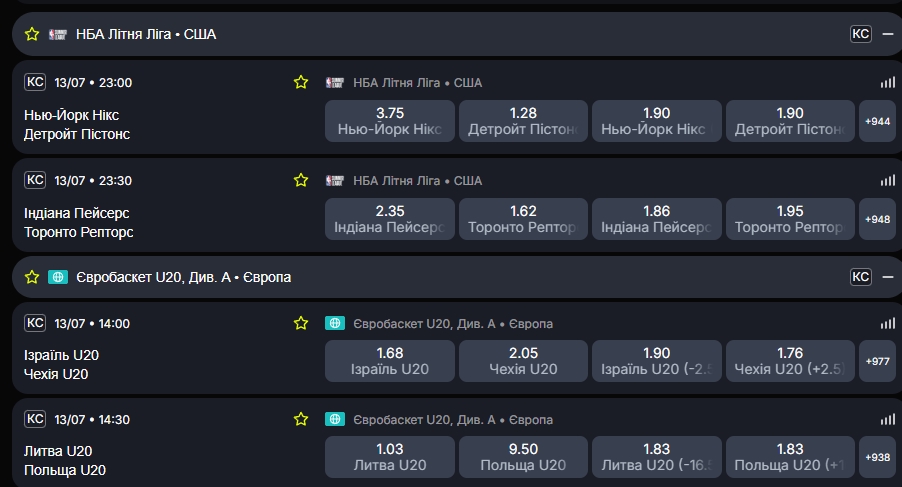Click KC badge in НБА Літня Ліга header
The image size is (902, 487).
pyautogui.click(x=861, y=34)
